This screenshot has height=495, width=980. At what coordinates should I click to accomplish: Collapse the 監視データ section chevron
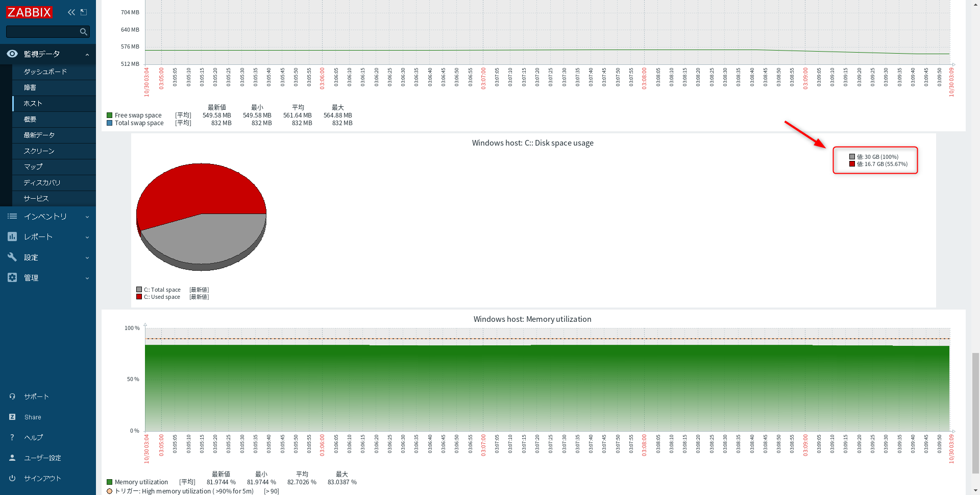click(x=87, y=55)
